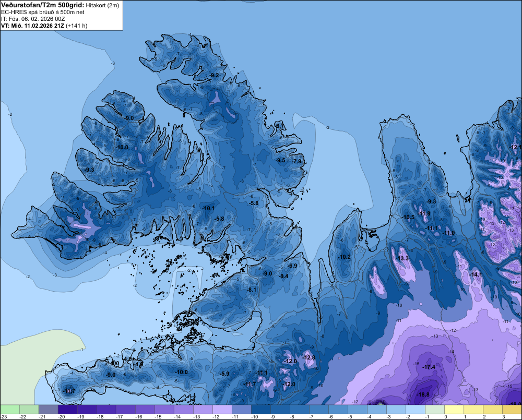This screenshot has height=420, width=522.
Task: Click the -6 label in the legend
Action: coord(331,417)
